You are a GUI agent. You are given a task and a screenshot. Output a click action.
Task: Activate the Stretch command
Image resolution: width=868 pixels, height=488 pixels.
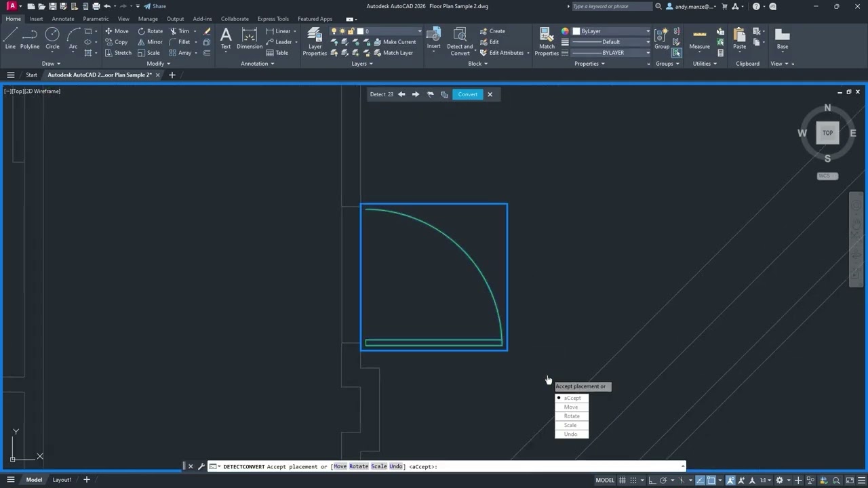tap(118, 53)
